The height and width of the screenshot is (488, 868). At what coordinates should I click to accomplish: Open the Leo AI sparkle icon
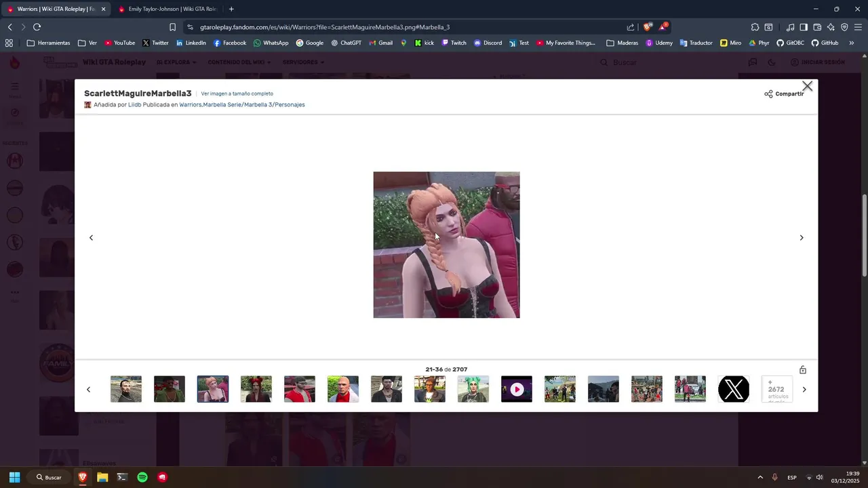click(x=831, y=27)
